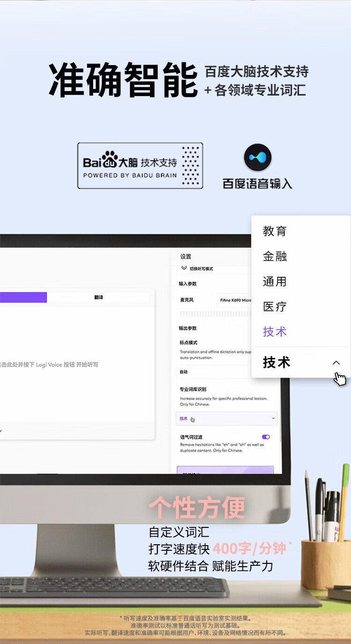
Task: Open the 标点模式 dropdown showing 自动
Action: (x=216, y=372)
